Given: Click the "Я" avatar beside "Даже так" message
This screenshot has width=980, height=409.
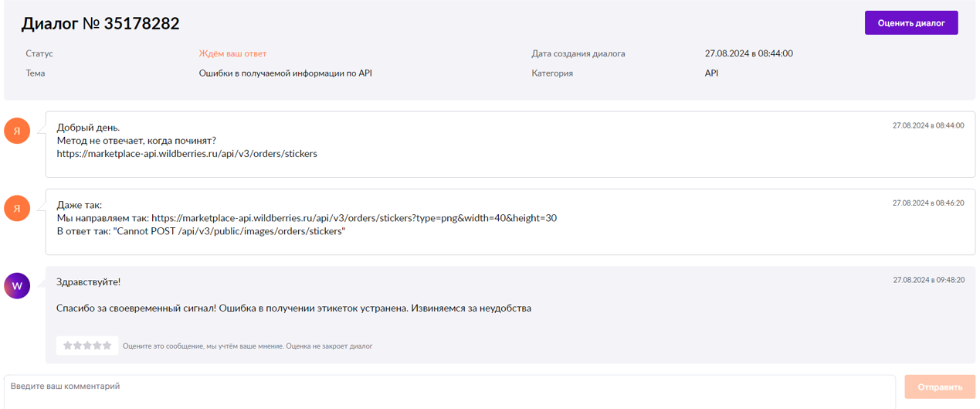Looking at the screenshot, I should click(17, 208).
